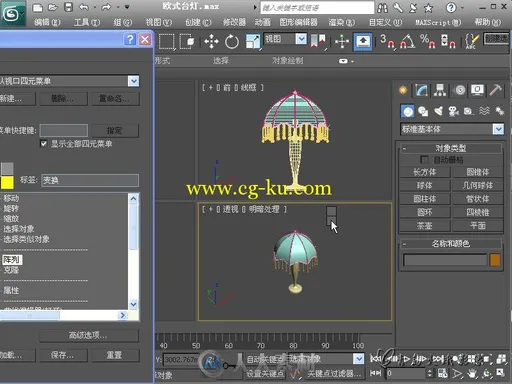This screenshot has height=384, width=512.
Task: Open the Hierarchy panel tab icon
Action: coord(440,90)
